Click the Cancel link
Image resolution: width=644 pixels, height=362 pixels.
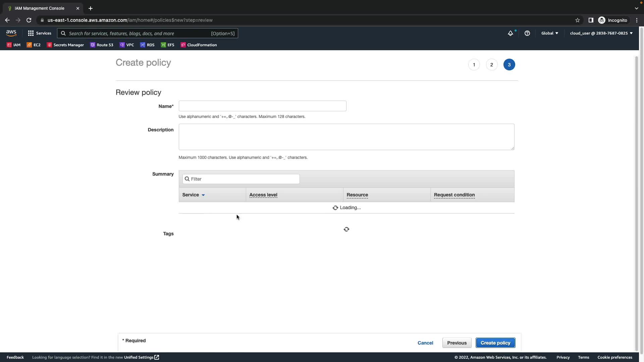point(425,343)
